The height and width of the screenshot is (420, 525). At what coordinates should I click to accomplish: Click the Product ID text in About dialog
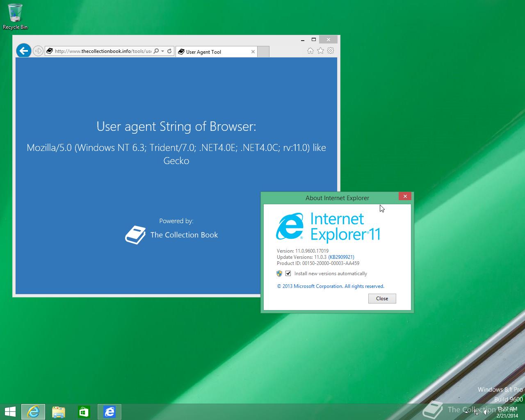318,263
